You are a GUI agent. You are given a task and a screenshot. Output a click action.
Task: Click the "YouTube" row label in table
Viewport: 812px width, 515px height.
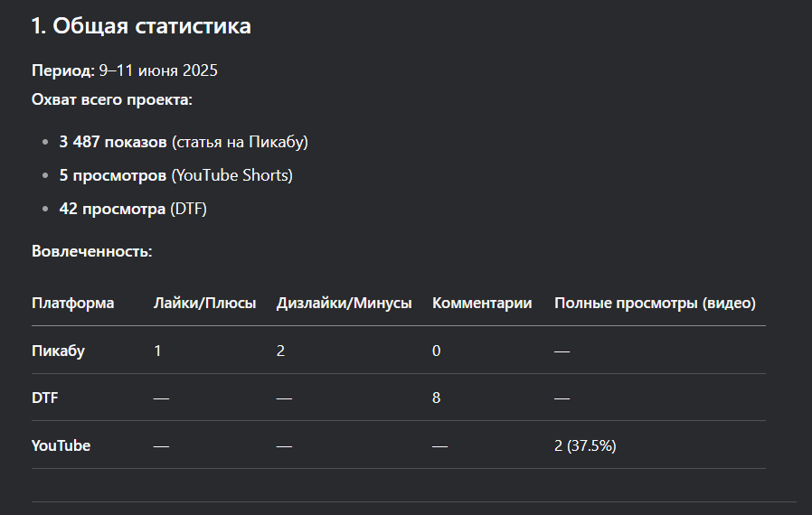[x=61, y=445]
